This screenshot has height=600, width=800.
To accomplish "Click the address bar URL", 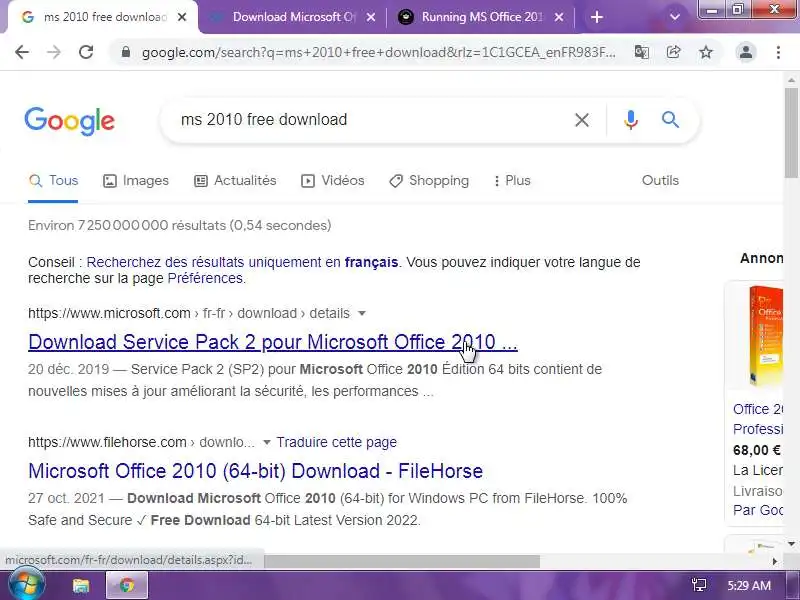I will 378,52.
